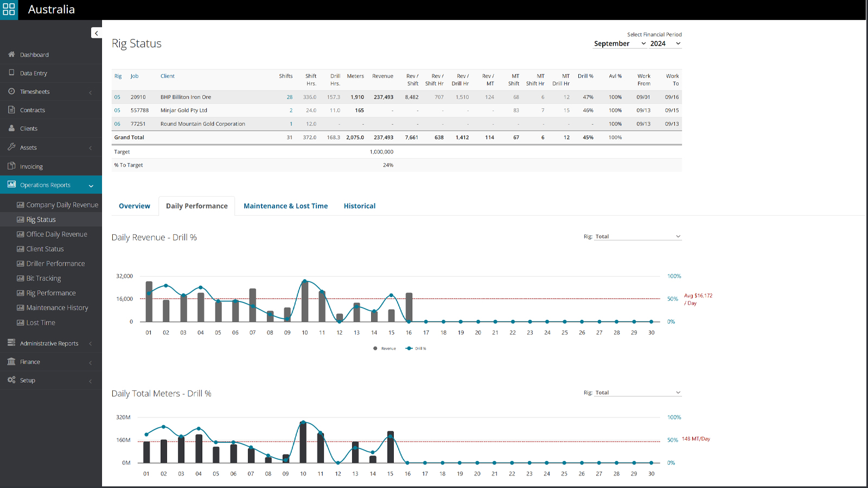
Task: Open the September month dropdown
Action: coord(620,44)
